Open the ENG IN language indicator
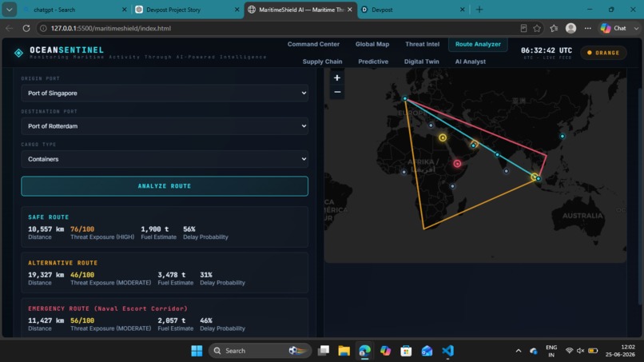The width and height of the screenshot is (644, 362). tap(551, 351)
